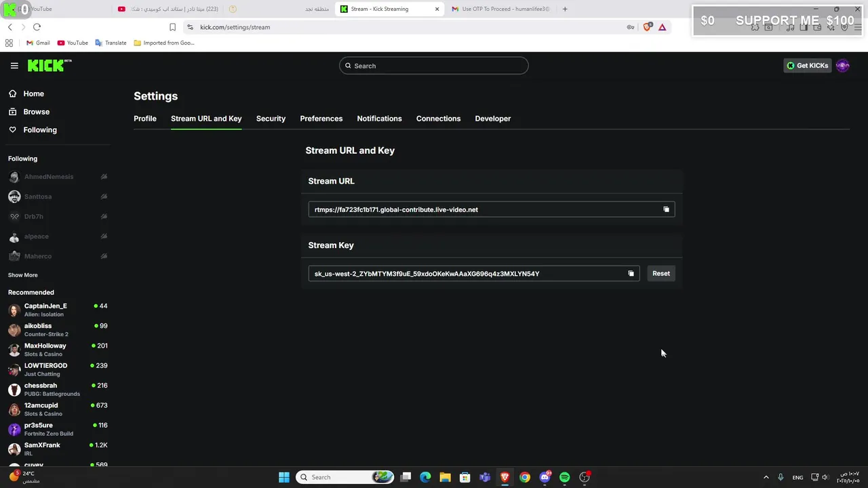This screenshot has height=488, width=868.
Task: Toggle notifications bell for Maherco
Action: click(104, 256)
